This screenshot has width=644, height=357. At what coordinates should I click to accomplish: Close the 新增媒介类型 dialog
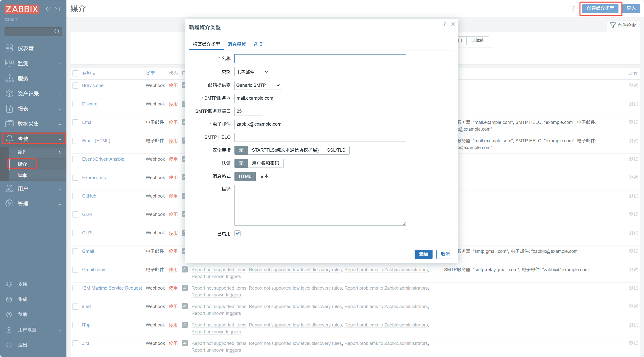pos(453,24)
